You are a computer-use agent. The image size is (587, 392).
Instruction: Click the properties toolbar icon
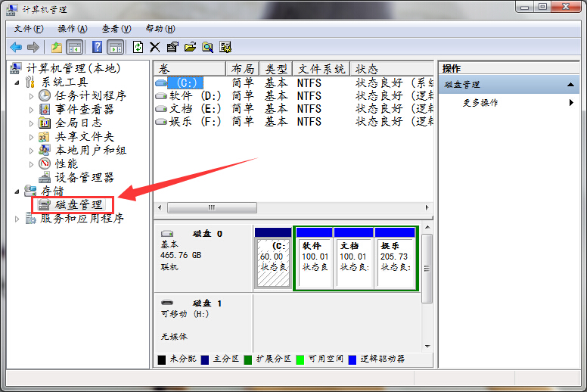[x=172, y=47]
